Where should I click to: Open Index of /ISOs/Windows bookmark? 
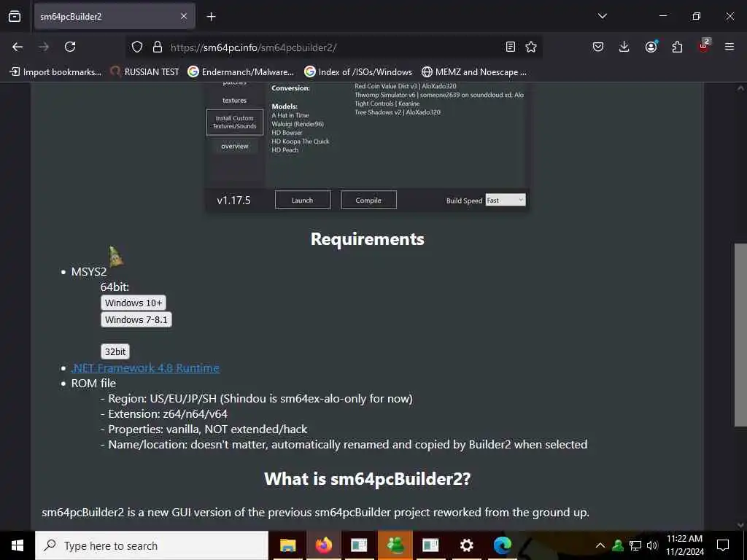coord(358,72)
